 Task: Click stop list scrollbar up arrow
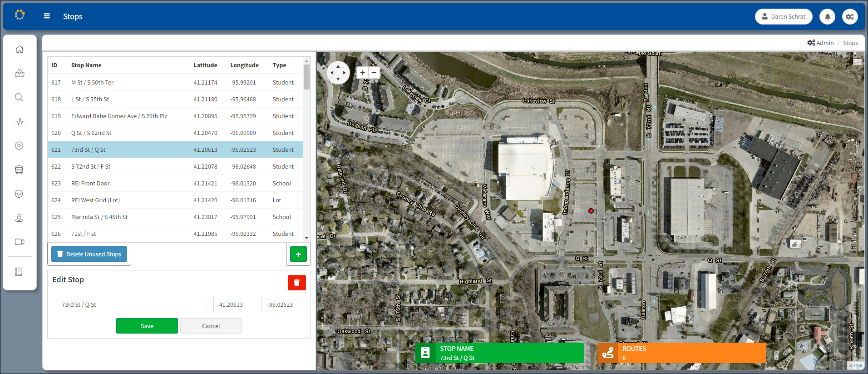306,60
